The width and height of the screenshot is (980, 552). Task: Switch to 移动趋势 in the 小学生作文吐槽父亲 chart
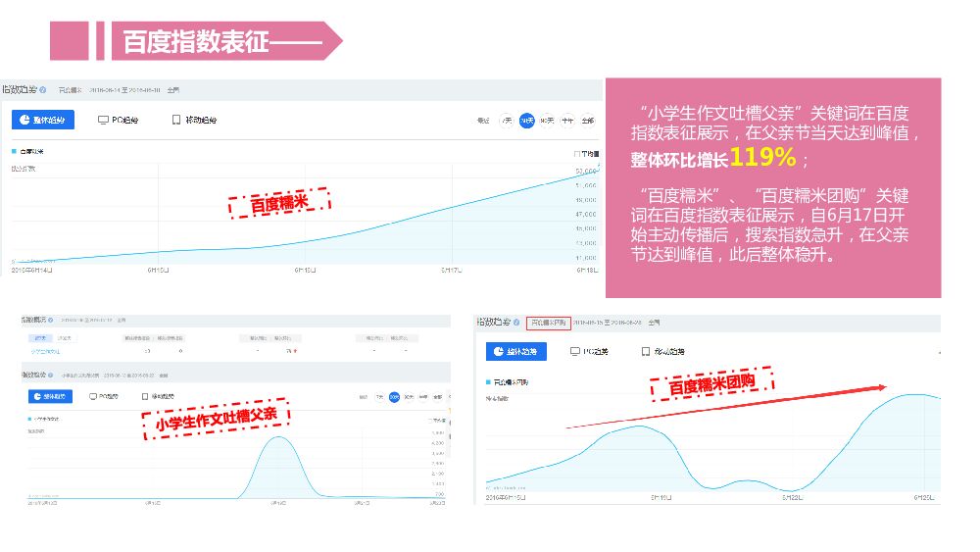[x=158, y=396]
